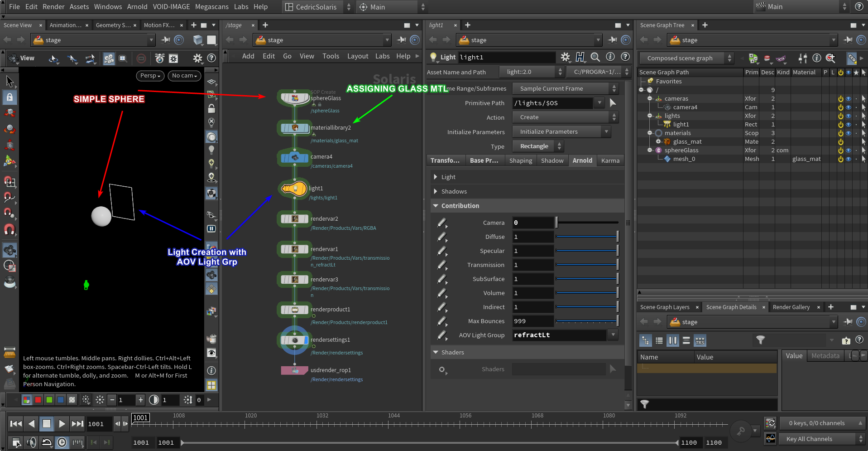Viewport: 868px width, 451px height.
Task: Toggle visibility eye for light1 in Scene Graph Tree
Action: [x=848, y=124]
